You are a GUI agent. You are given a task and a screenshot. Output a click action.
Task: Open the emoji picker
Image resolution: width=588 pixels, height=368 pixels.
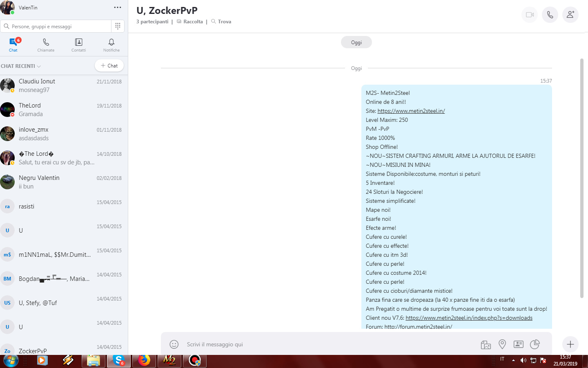click(174, 344)
